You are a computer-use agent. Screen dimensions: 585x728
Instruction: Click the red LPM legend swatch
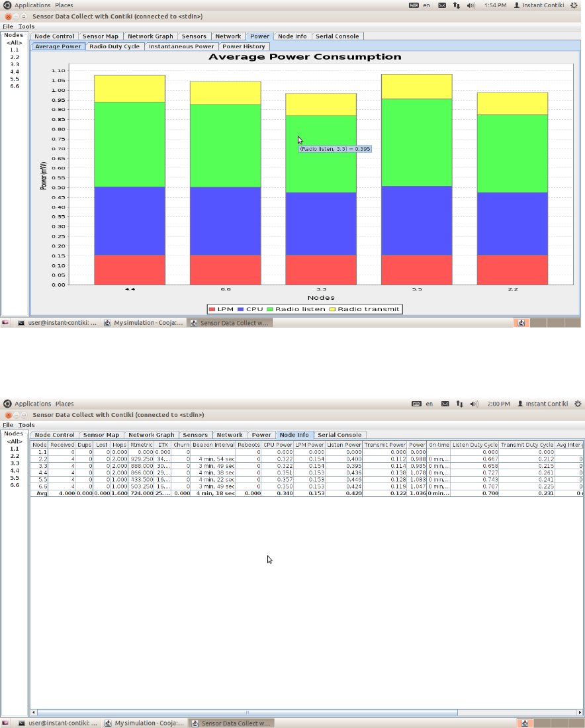tap(212, 309)
